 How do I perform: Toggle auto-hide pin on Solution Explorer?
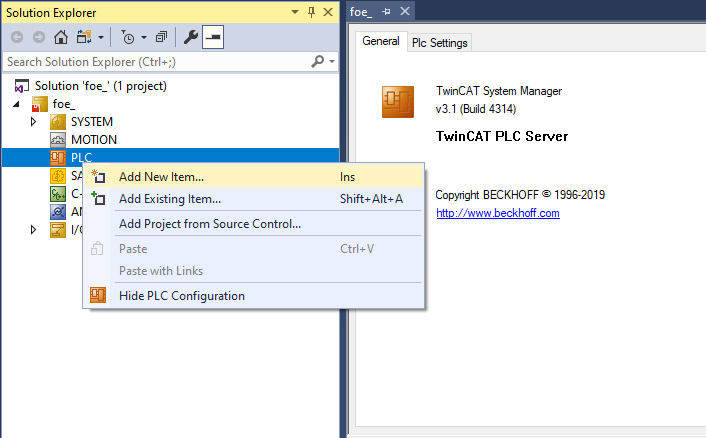312,12
